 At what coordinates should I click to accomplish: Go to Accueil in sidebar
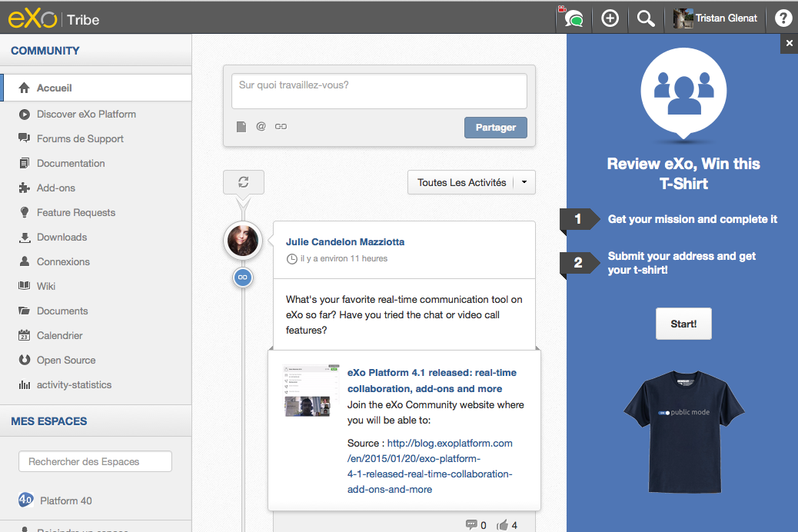coord(97,88)
